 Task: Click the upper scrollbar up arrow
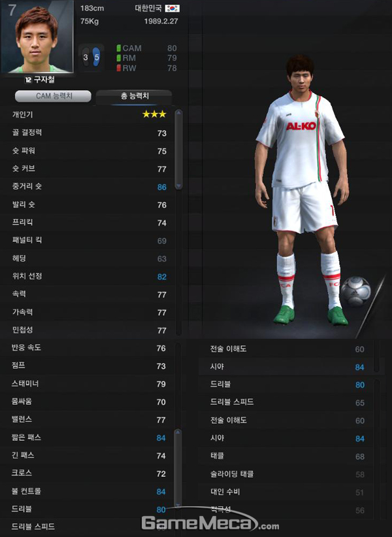[x=178, y=113]
